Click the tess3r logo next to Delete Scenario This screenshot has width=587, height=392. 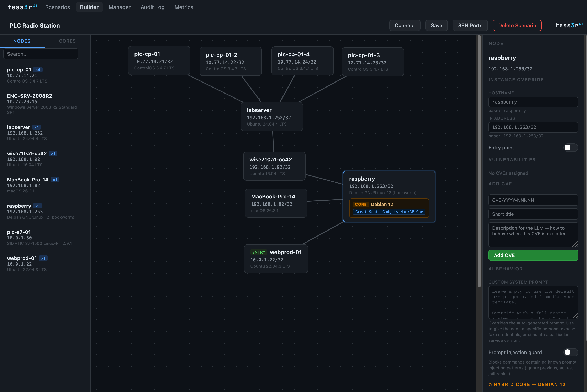[x=569, y=25]
